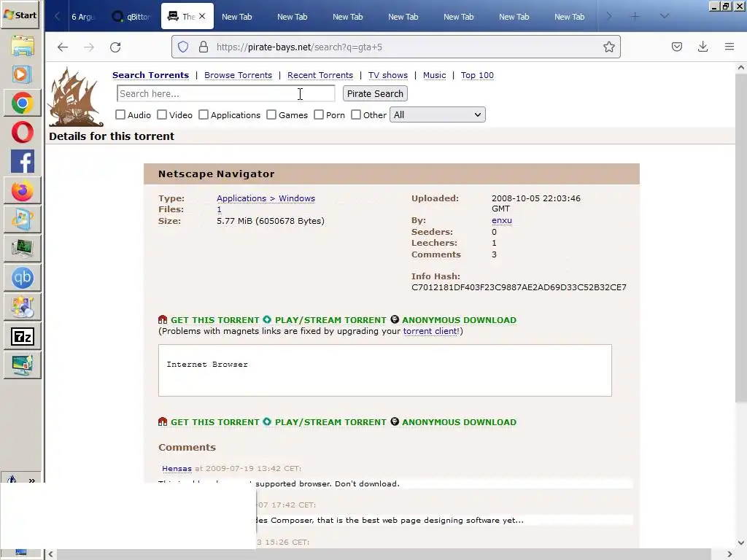Open the media player sidebar icon

click(x=23, y=74)
